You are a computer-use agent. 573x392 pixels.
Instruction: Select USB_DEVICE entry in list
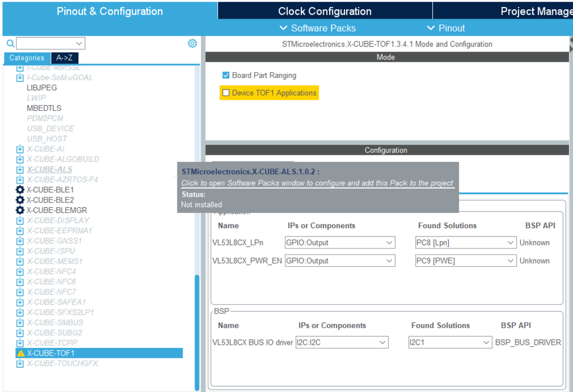[x=50, y=129]
